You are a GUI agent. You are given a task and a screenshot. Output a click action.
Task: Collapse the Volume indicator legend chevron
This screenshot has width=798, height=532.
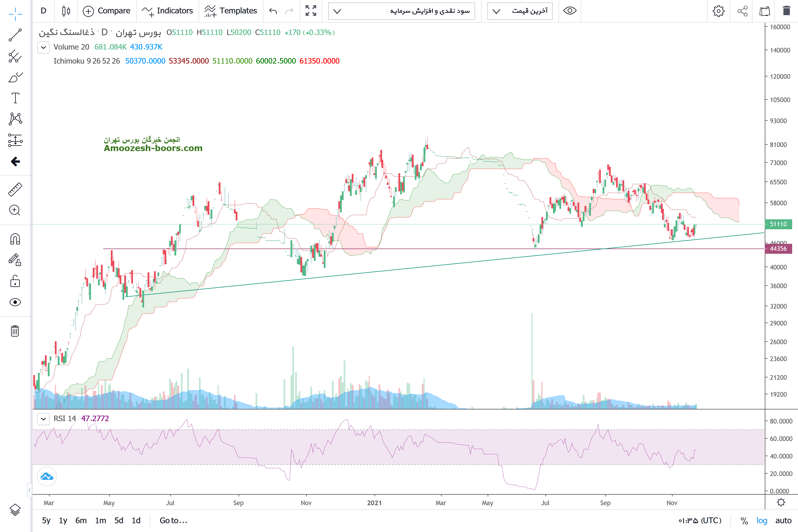43,47
